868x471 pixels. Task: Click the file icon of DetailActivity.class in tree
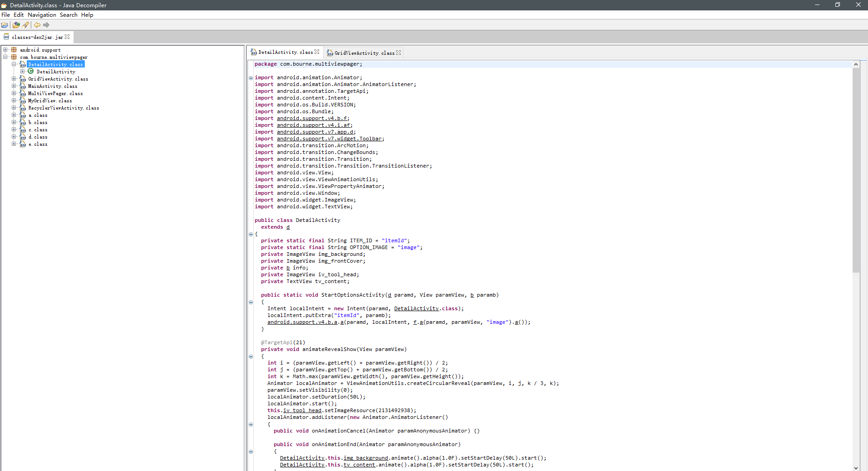pyautogui.click(x=23, y=64)
